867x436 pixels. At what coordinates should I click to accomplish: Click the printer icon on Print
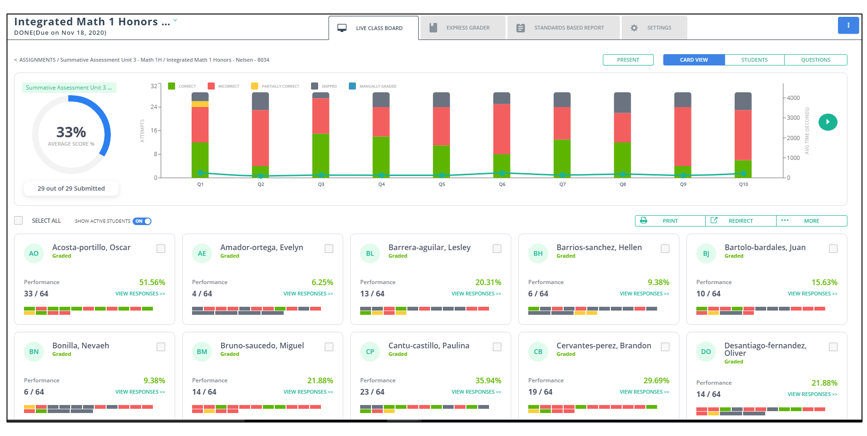643,220
